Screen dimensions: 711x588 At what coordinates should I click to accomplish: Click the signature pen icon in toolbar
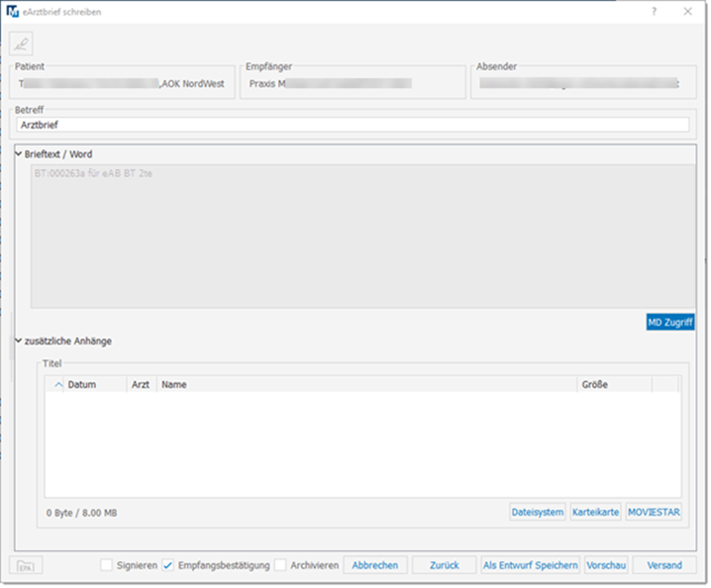[21, 44]
